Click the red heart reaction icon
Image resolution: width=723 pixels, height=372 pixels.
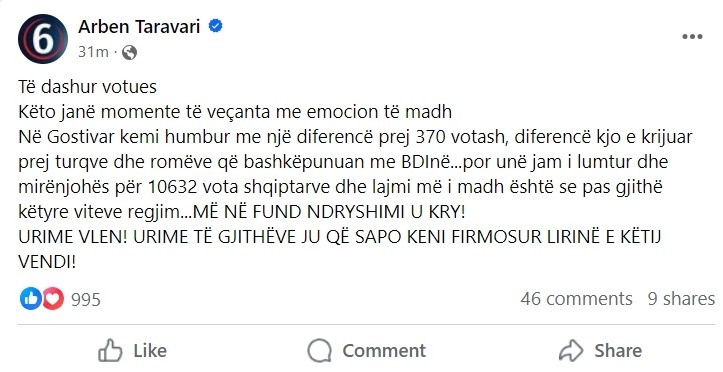tap(53, 299)
